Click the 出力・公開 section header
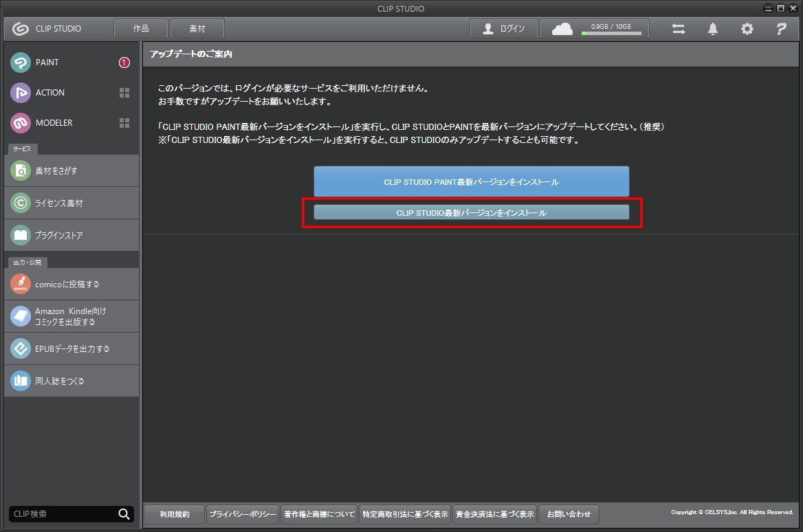 27,262
